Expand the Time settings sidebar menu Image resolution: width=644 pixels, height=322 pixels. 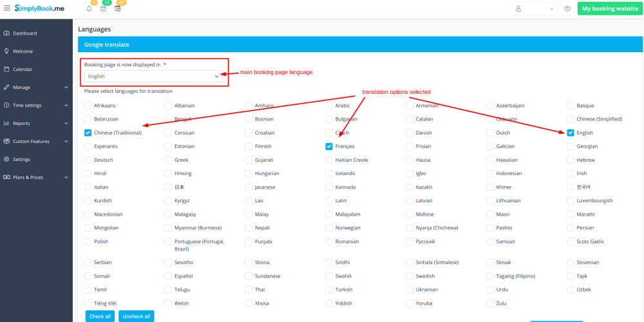[35, 105]
